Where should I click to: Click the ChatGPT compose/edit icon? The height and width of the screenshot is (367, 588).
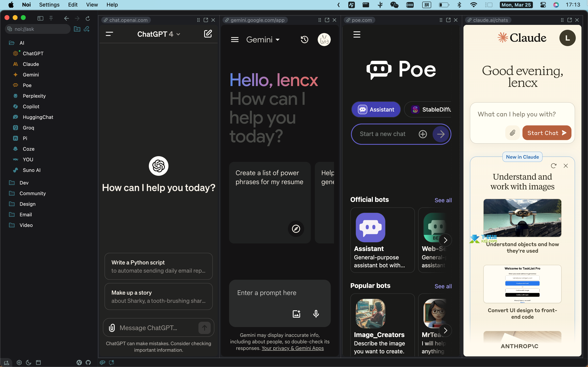[208, 34]
